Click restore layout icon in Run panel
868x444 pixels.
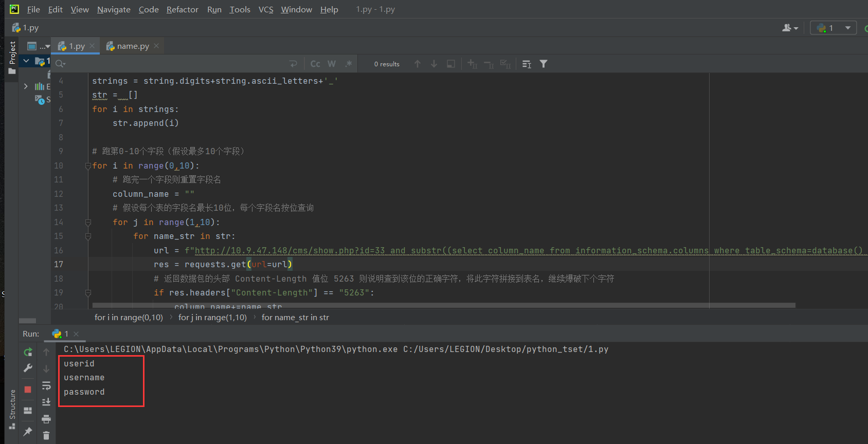(28, 411)
